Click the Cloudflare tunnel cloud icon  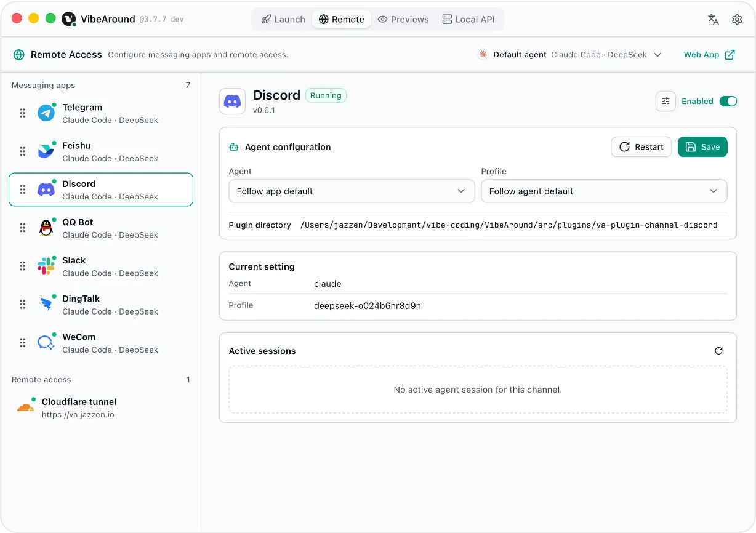(25, 407)
